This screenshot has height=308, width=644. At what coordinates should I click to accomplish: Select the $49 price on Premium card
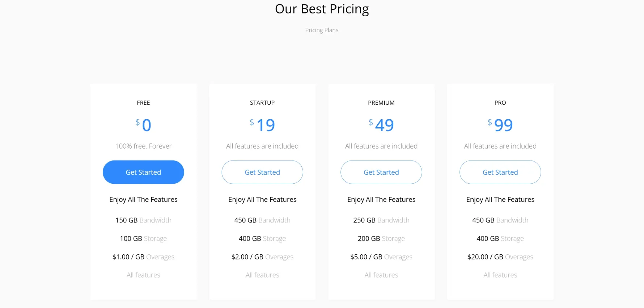pos(381,125)
